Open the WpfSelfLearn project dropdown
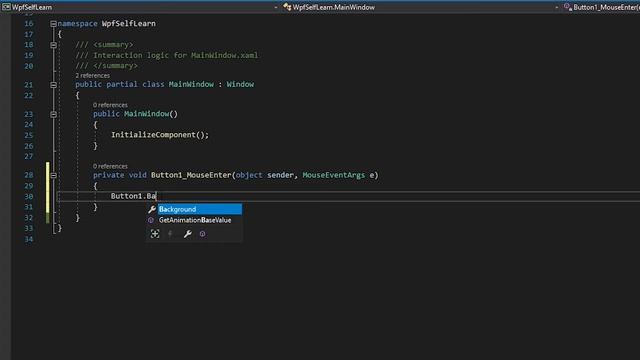 tap(140, 7)
